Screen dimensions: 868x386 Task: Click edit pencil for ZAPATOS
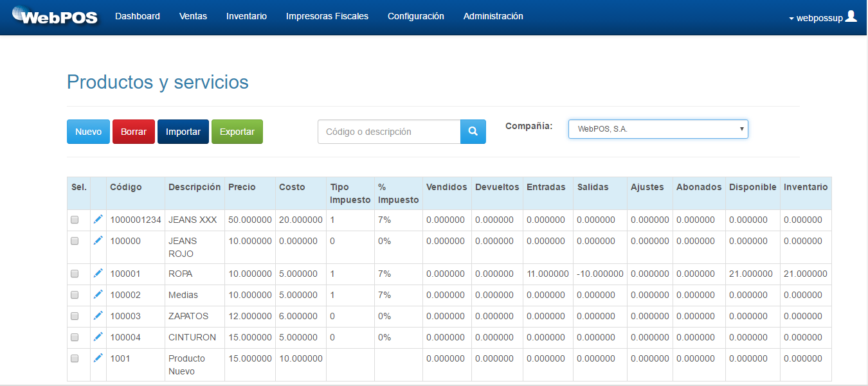[x=98, y=315]
